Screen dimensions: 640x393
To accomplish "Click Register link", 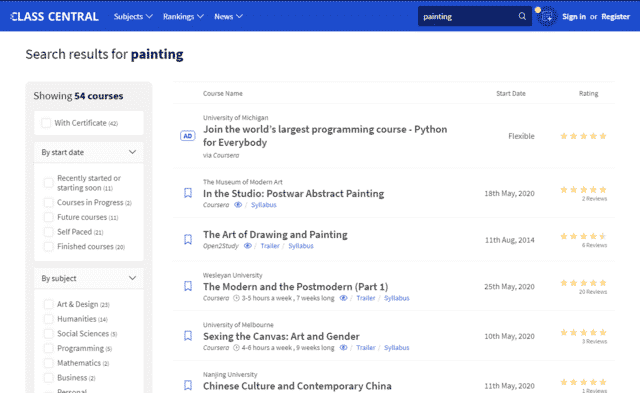I will click(x=616, y=16).
